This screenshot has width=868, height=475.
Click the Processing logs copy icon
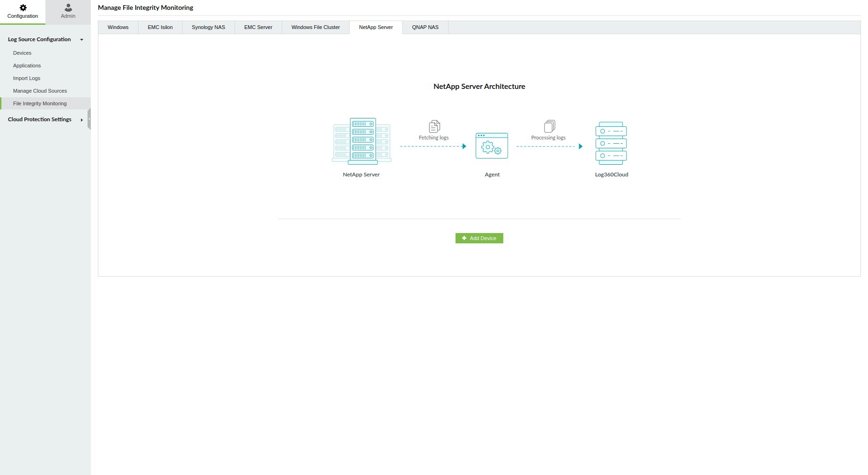coord(550,126)
